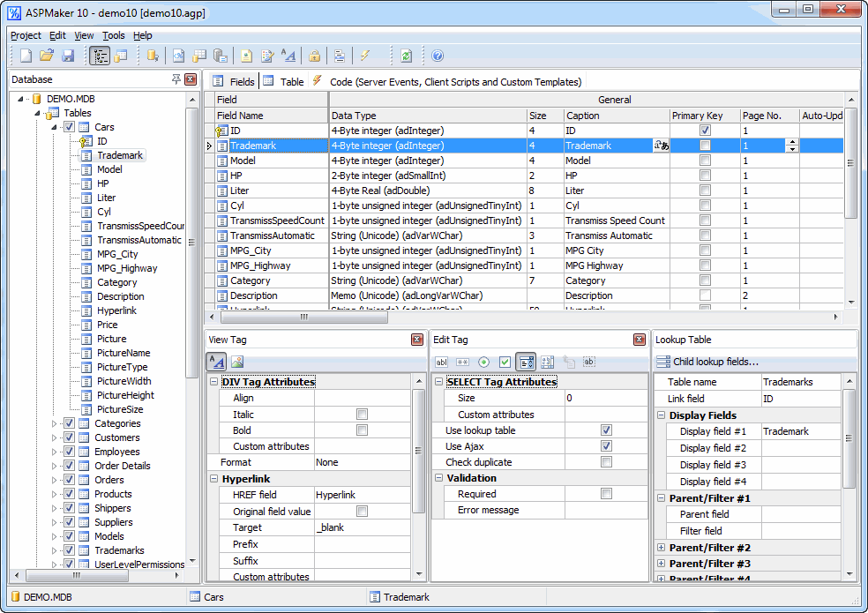868x613 pixels.
Task: Toggle the Primary Key checkbox for Model
Action: pyautogui.click(x=705, y=161)
